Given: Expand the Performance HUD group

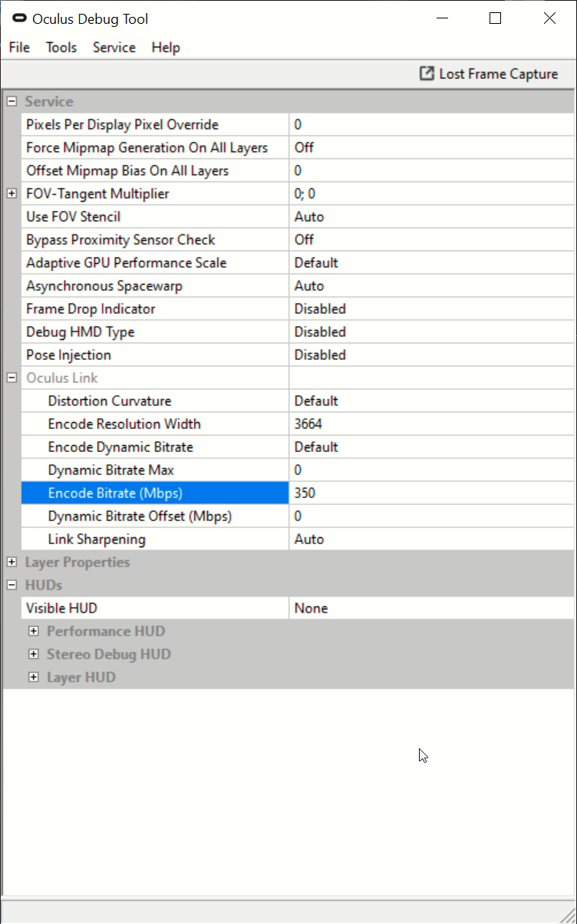Looking at the screenshot, I should (x=33, y=630).
